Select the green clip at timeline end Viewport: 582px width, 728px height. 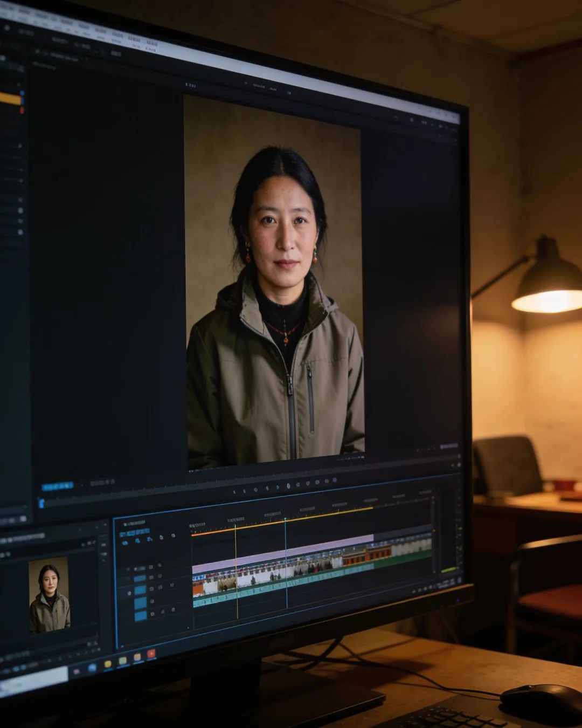(x=403, y=560)
